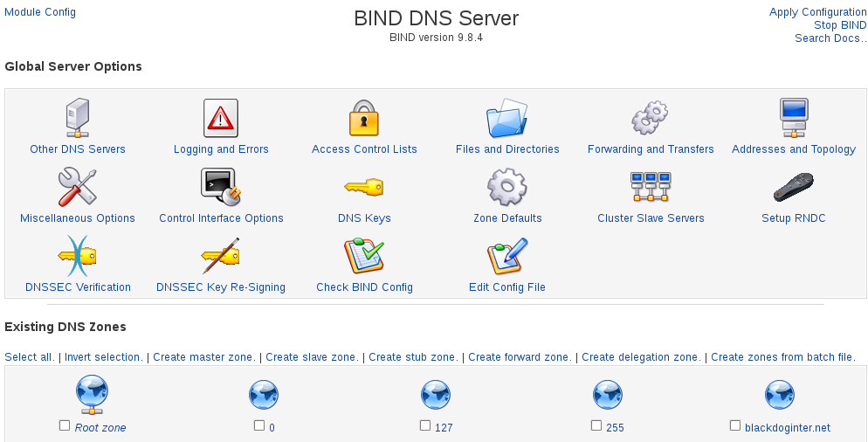Screen dimensions: 868x442
Task: Open the zone 127 name link
Action: point(444,428)
